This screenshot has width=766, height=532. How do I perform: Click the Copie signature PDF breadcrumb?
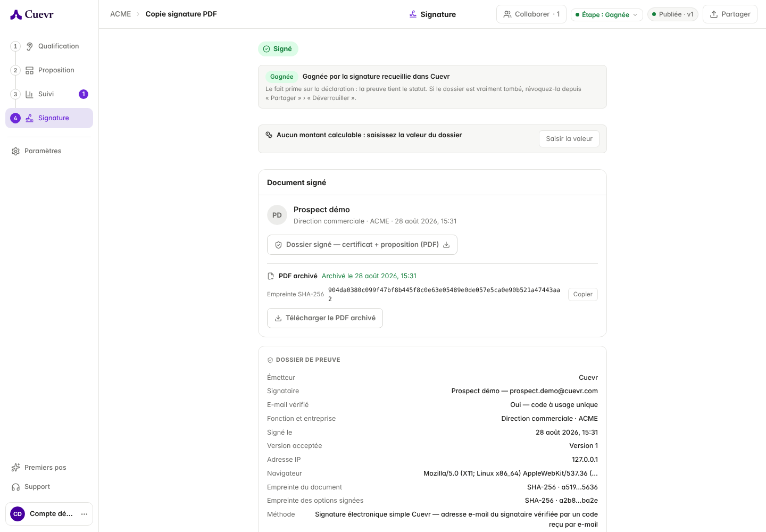181,14
